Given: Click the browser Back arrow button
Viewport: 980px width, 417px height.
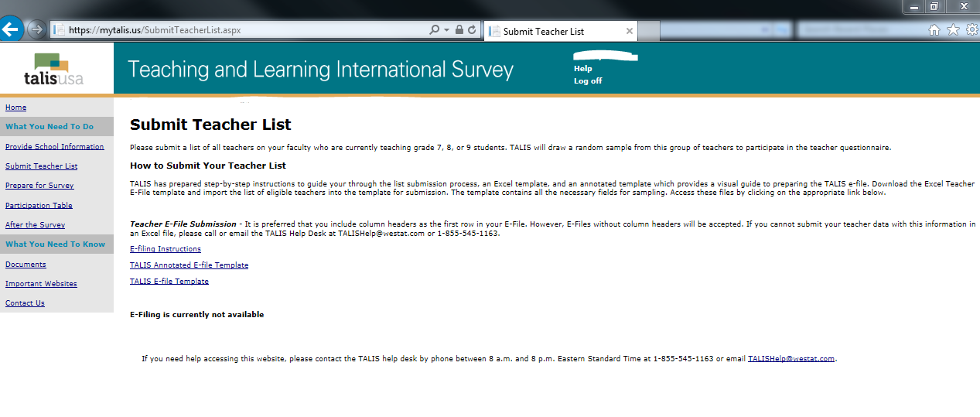Looking at the screenshot, I should coord(11,29).
